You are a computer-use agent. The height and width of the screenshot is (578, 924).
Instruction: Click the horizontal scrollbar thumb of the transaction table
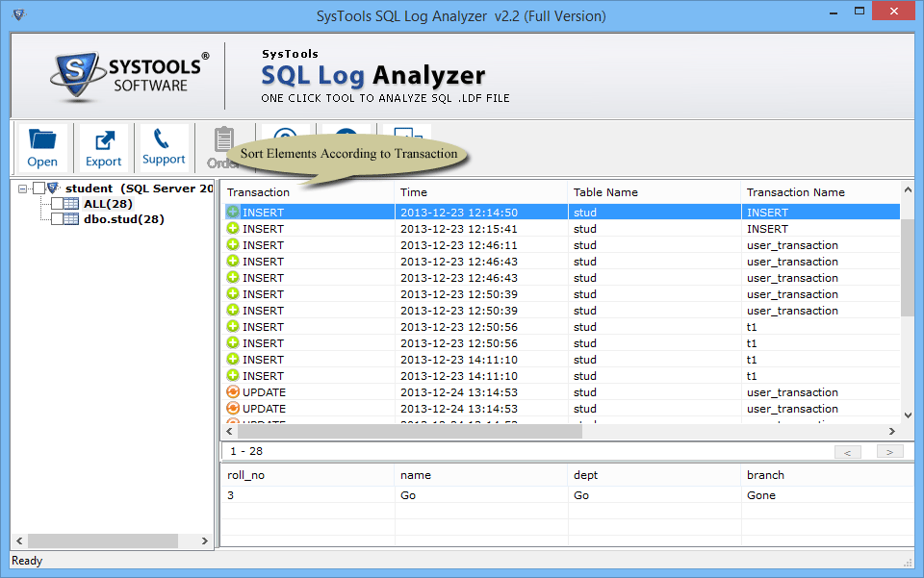(x=410, y=432)
